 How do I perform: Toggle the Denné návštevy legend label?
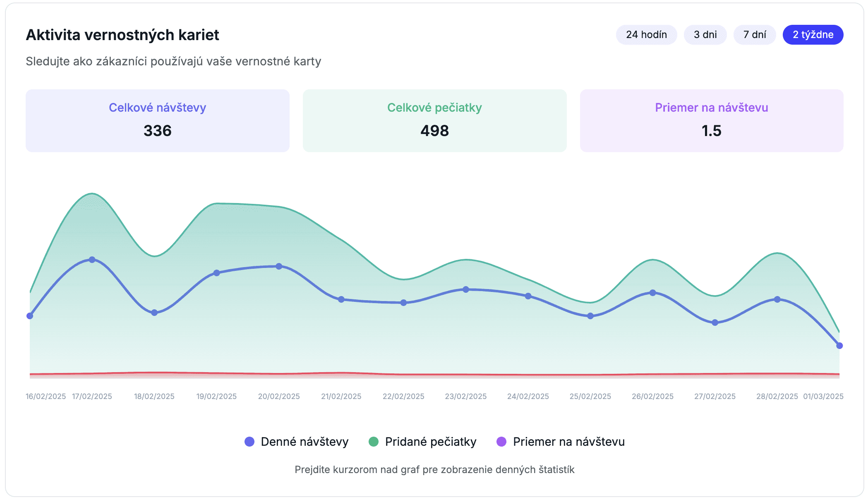click(x=305, y=442)
